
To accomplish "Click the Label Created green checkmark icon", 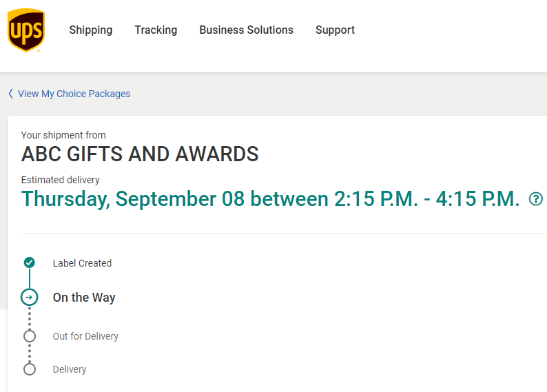I will coord(29,262).
